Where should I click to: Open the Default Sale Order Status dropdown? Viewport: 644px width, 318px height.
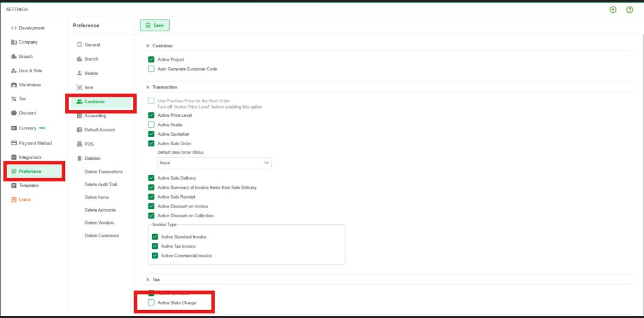click(215, 162)
